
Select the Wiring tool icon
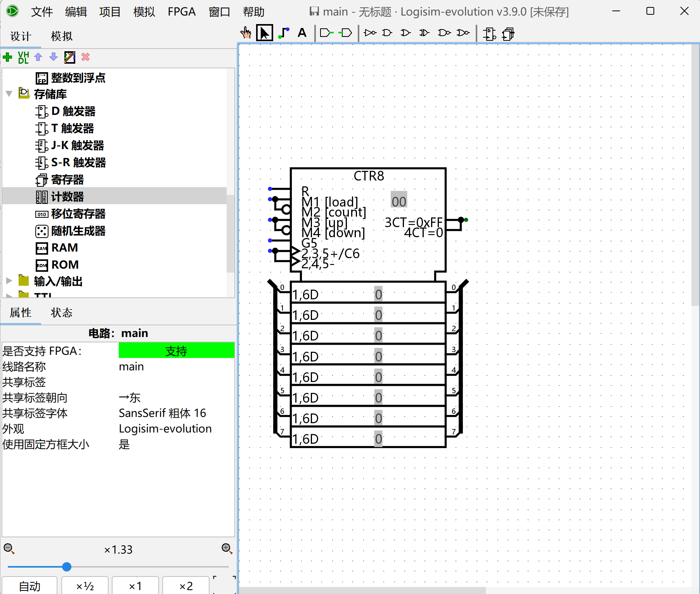tap(284, 33)
